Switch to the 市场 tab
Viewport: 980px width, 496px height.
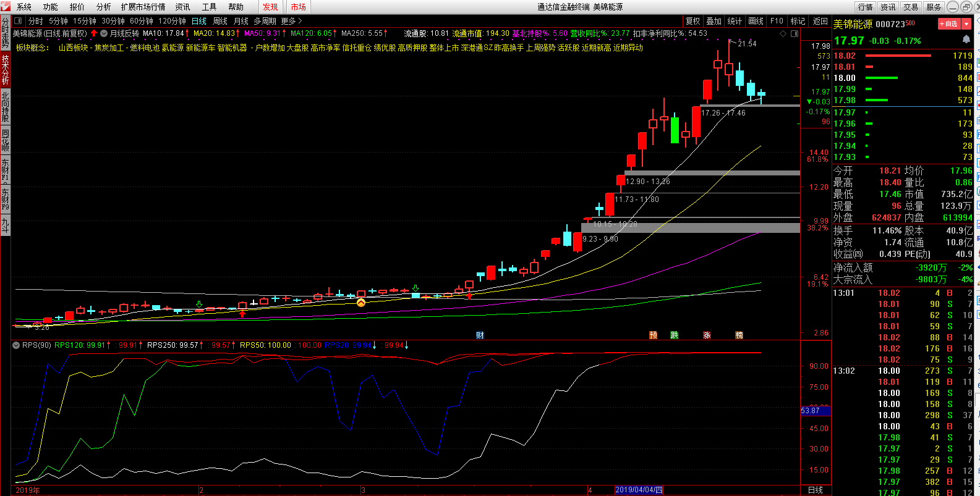(298, 7)
